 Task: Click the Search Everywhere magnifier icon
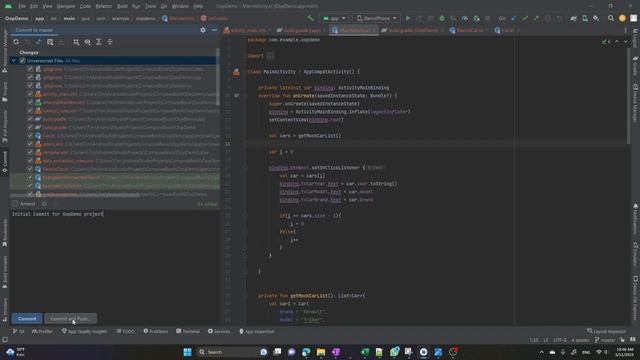pyautogui.click(x=611, y=18)
